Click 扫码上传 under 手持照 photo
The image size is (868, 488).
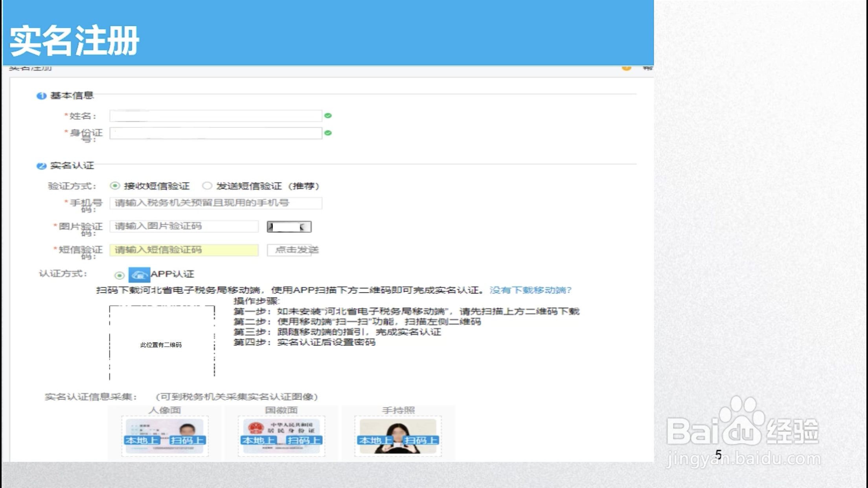click(x=421, y=440)
